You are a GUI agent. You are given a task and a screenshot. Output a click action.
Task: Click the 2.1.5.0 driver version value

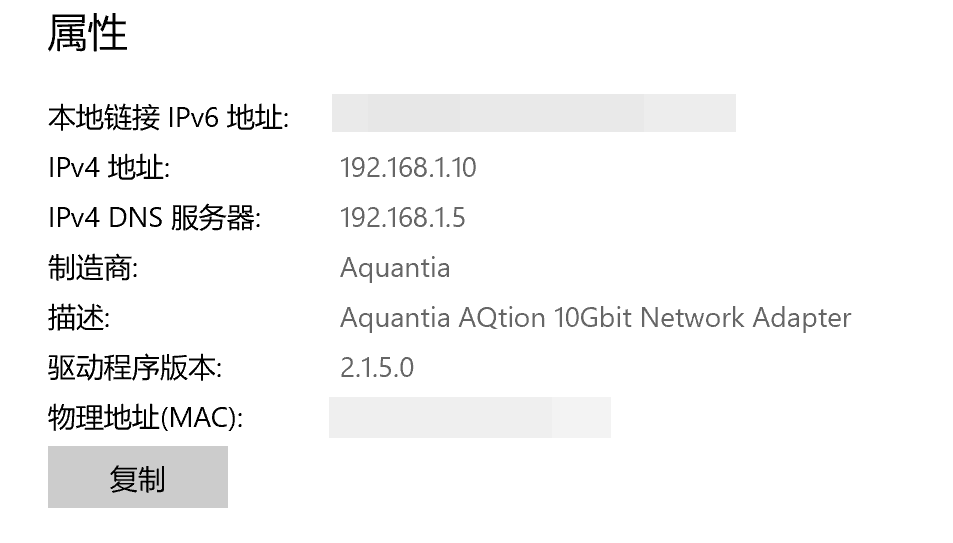click(377, 368)
